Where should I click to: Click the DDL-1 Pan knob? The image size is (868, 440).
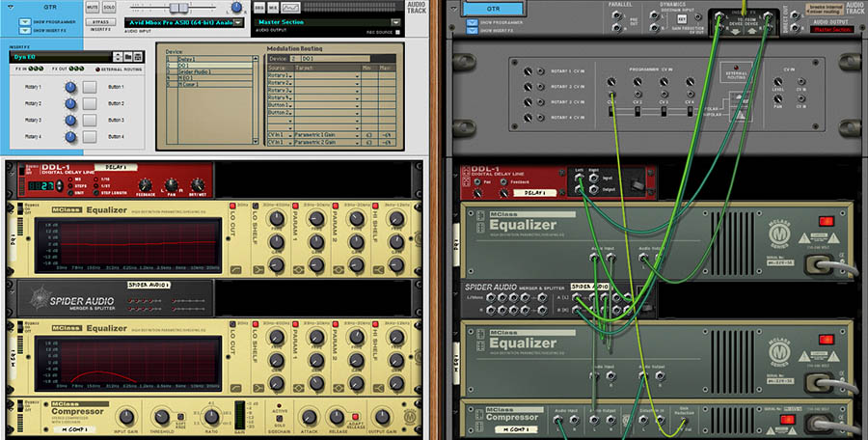172,185
